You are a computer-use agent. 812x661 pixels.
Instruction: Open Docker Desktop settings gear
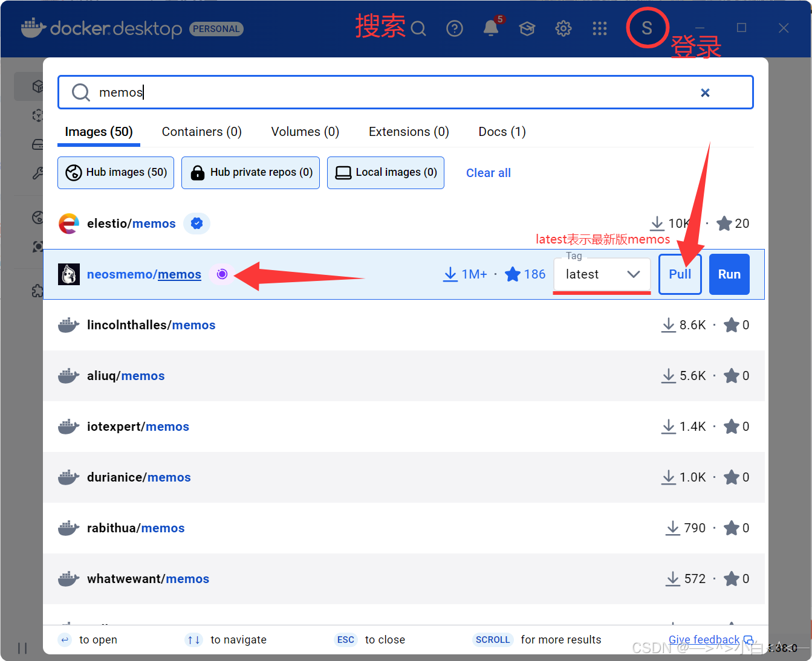pyautogui.click(x=563, y=28)
